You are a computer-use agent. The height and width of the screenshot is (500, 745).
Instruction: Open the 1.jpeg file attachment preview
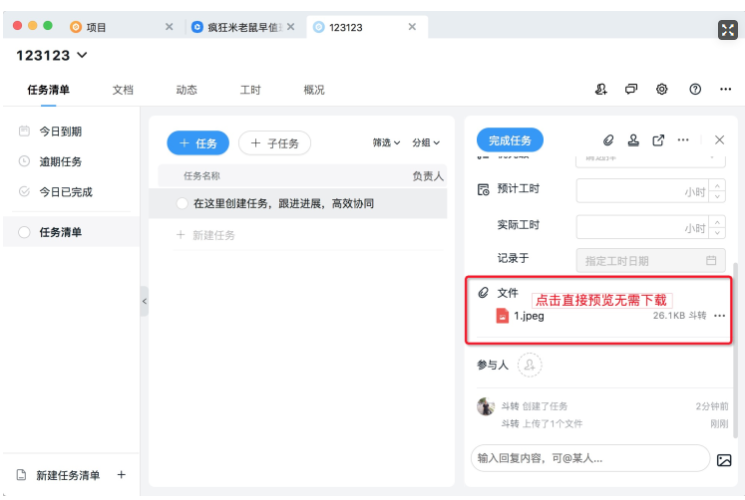tap(528, 316)
